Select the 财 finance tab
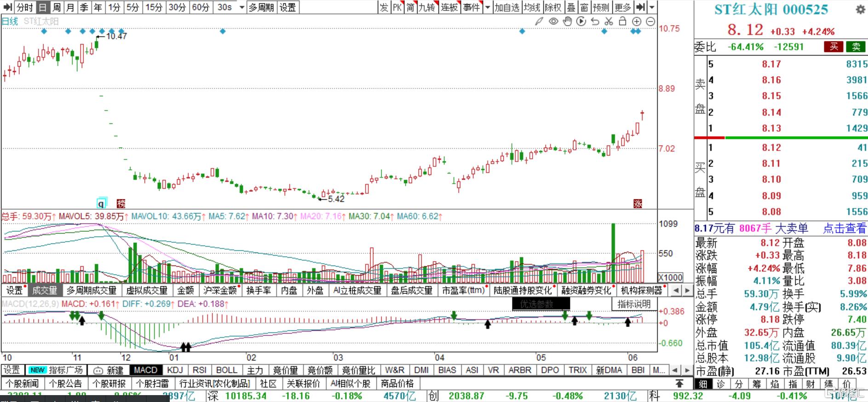 coord(810,384)
